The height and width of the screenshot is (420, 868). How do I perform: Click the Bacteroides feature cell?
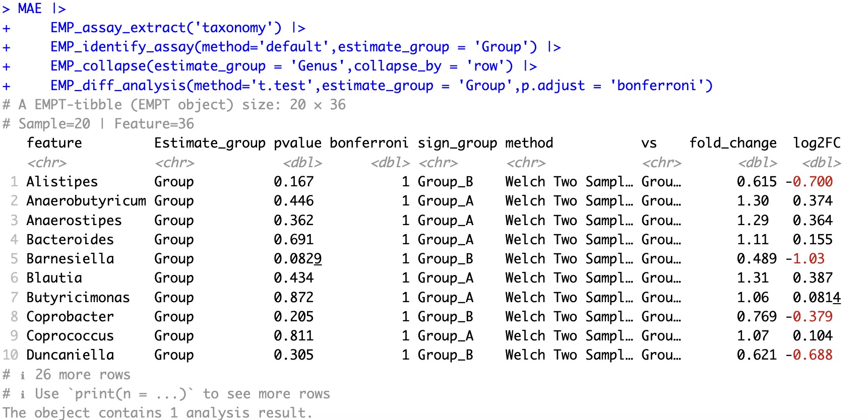[70, 240]
